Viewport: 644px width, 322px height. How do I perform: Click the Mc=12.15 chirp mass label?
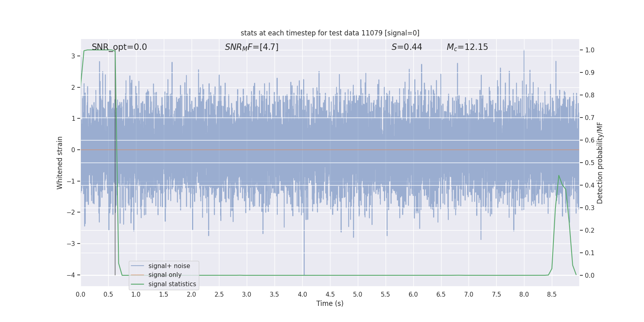click(467, 47)
